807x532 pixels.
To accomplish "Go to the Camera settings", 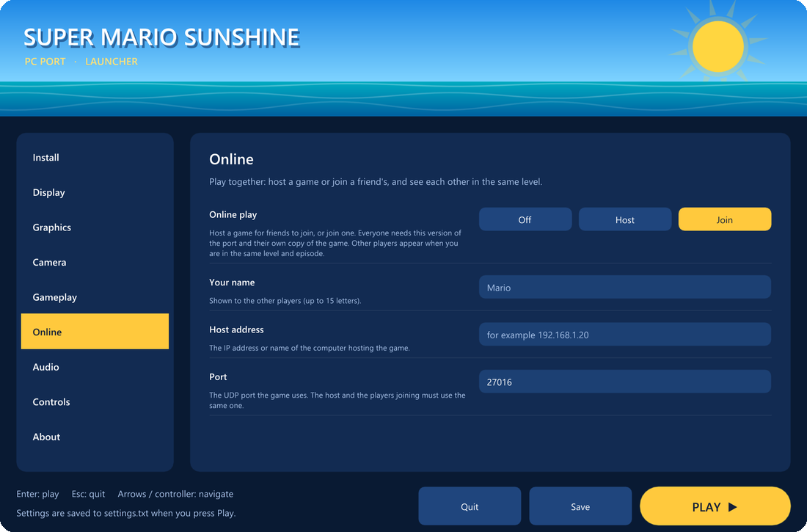I will tap(95, 262).
